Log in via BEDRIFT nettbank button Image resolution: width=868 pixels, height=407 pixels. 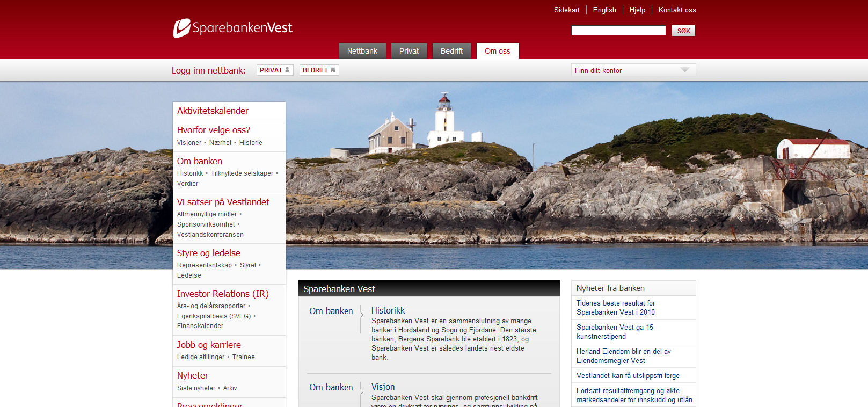(319, 70)
